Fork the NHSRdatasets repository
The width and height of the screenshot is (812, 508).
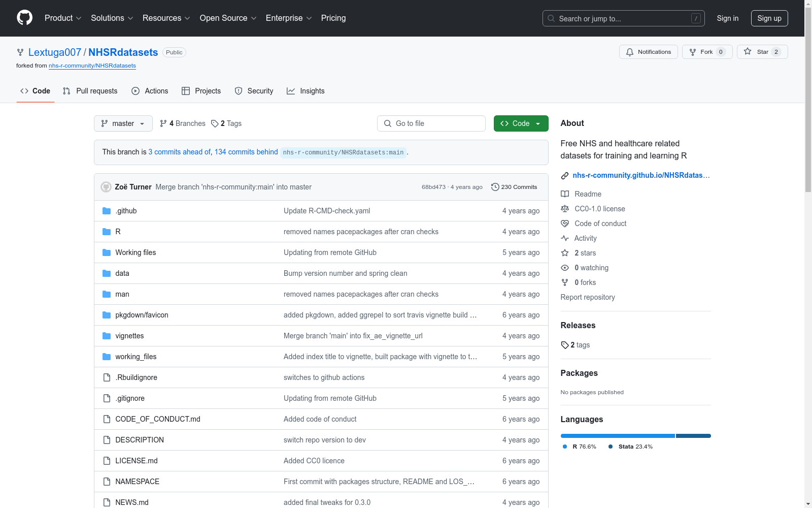(707, 52)
